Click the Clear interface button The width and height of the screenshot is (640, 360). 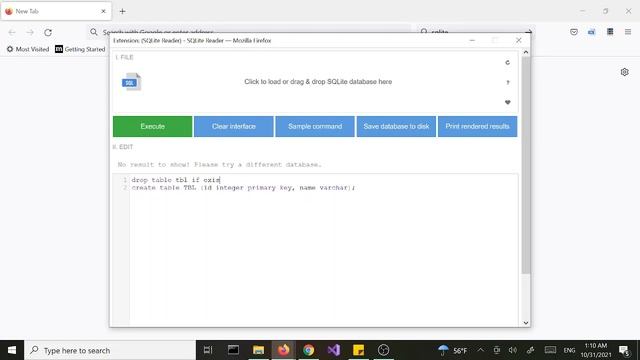(x=234, y=127)
